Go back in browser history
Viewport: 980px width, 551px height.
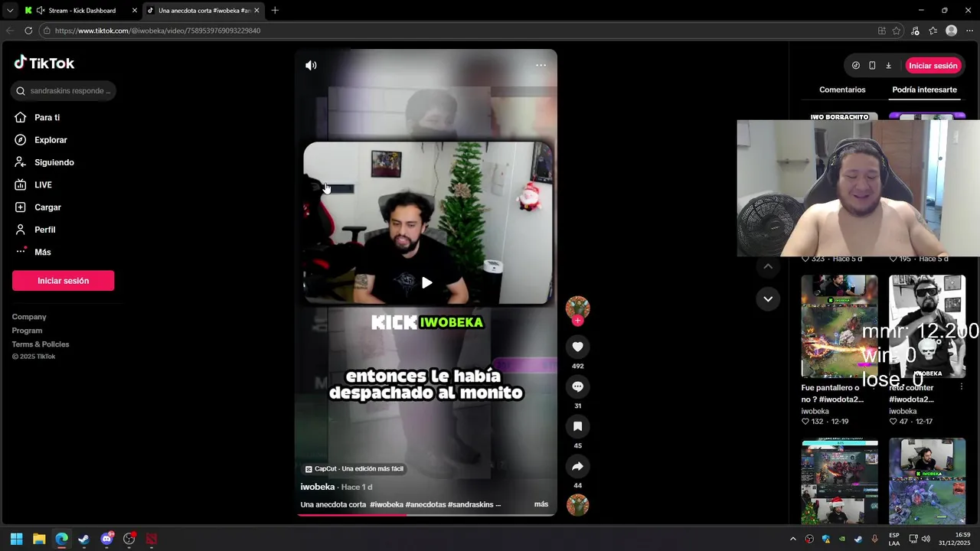pyautogui.click(x=10, y=31)
